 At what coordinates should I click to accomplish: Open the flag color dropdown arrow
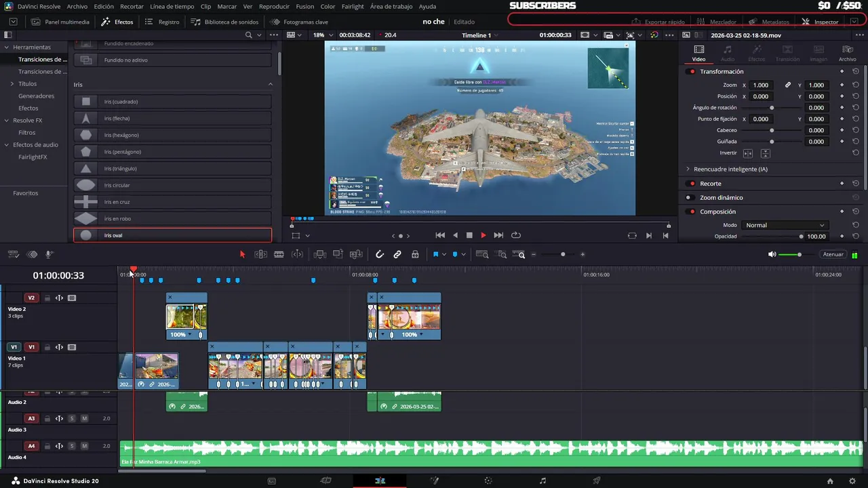click(x=444, y=254)
